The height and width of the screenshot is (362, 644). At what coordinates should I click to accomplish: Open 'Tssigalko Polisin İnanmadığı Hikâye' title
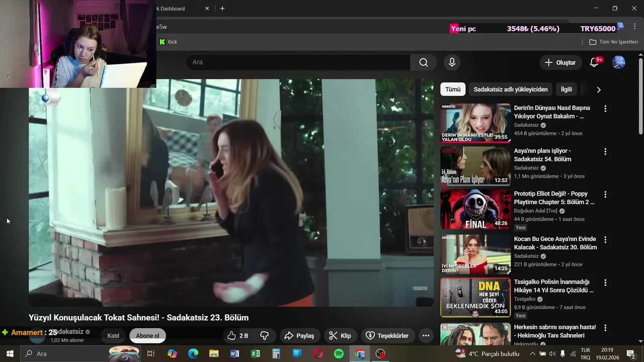pos(554,286)
